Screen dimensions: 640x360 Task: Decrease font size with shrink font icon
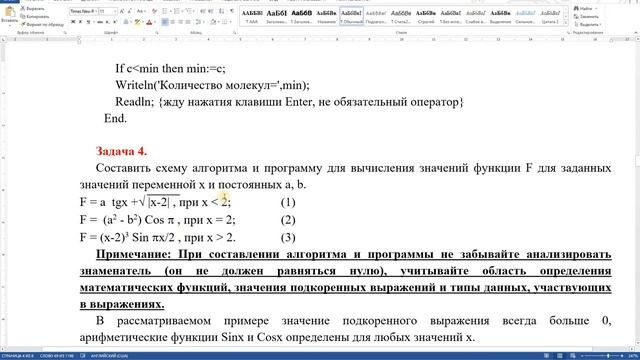(130, 11)
